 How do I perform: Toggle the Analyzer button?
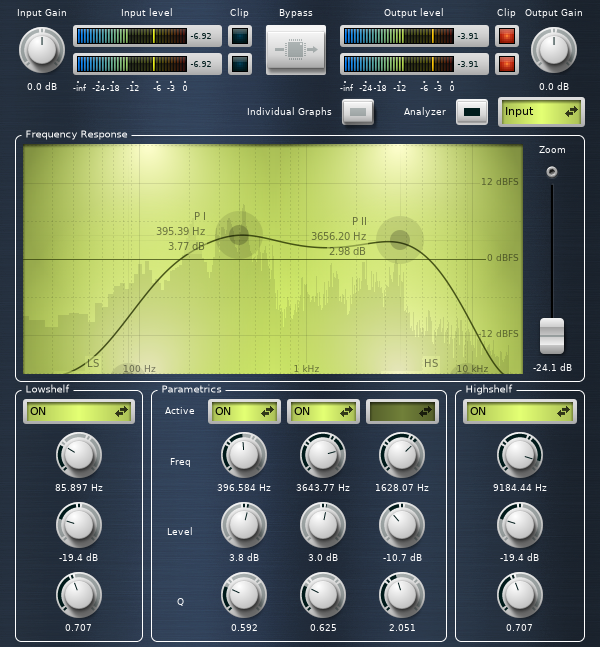(472, 112)
